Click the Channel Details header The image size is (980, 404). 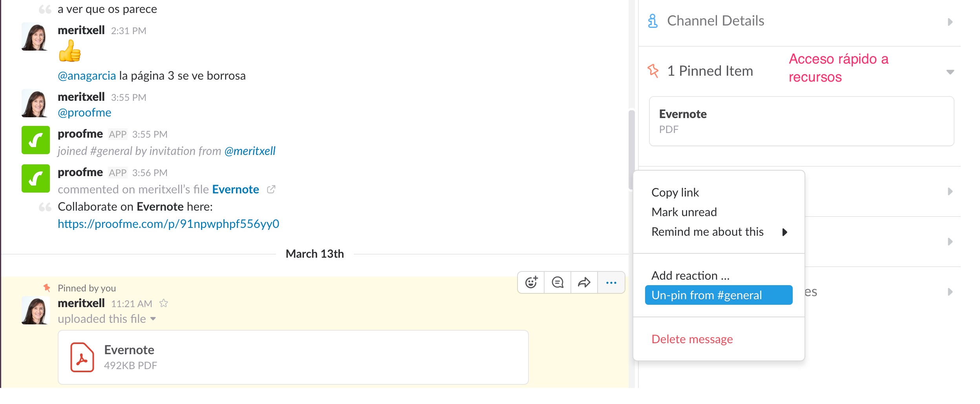[x=715, y=21]
